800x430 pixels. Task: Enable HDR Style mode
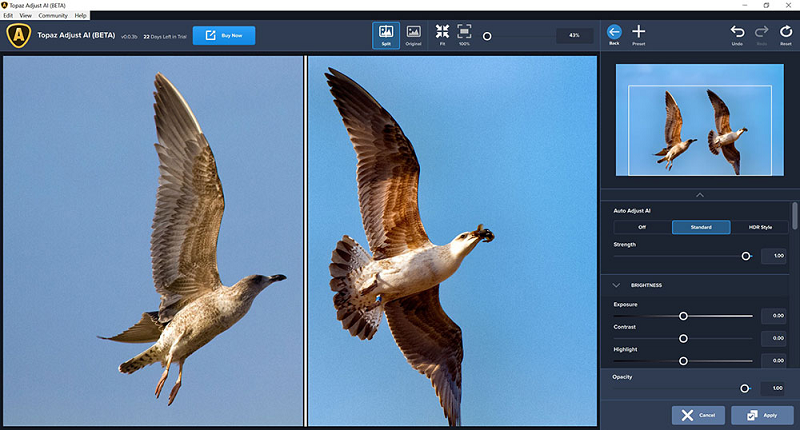[x=760, y=227]
